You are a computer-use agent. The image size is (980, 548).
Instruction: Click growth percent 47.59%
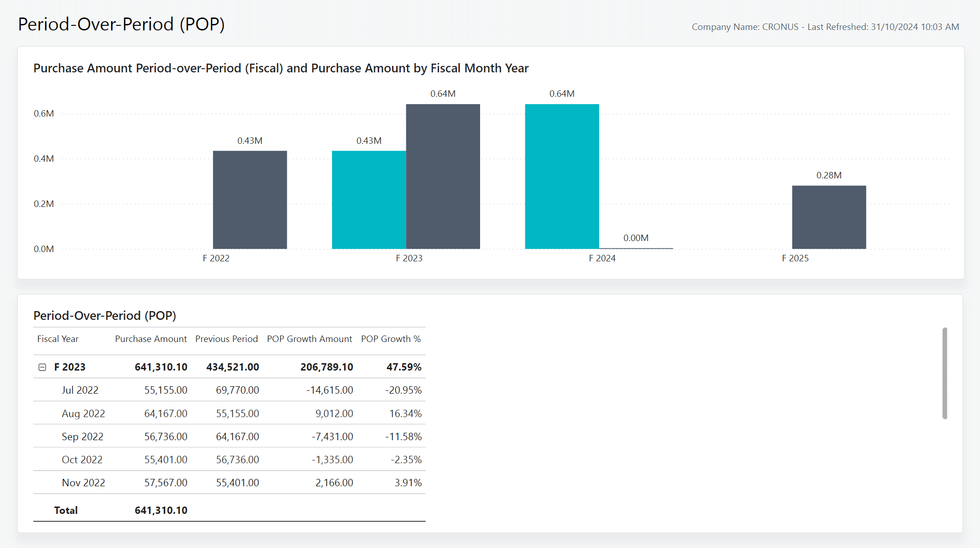[x=404, y=367]
